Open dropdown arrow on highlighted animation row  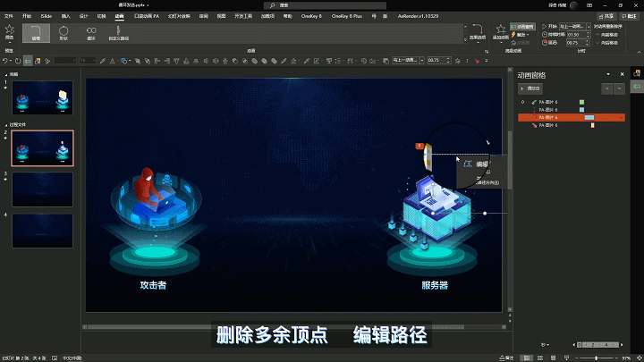(x=621, y=118)
